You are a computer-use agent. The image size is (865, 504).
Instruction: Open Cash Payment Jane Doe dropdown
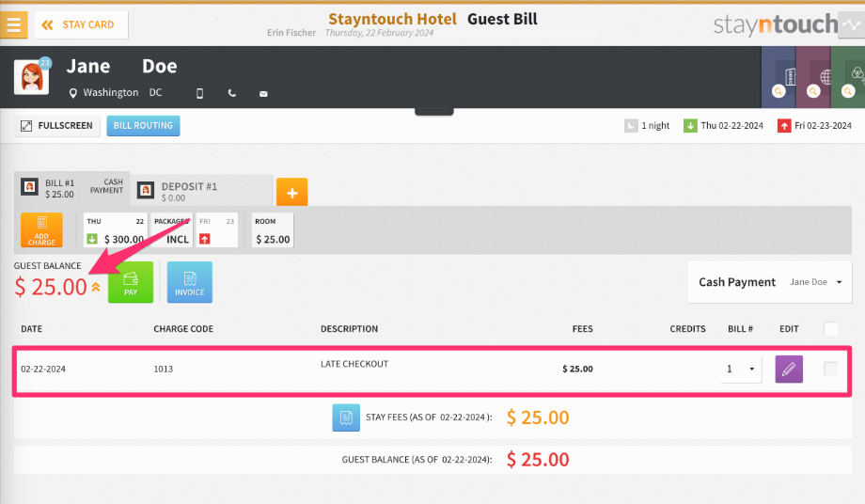click(x=770, y=282)
